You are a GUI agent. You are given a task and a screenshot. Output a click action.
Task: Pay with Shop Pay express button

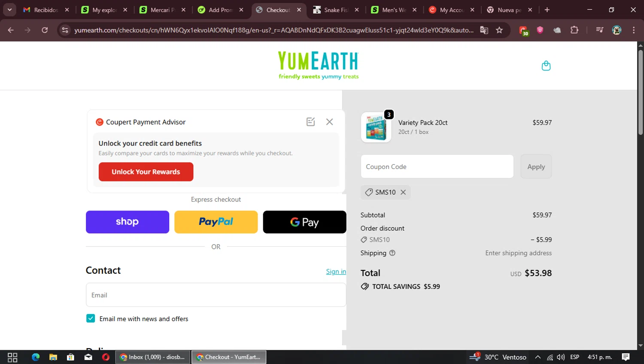(128, 222)
